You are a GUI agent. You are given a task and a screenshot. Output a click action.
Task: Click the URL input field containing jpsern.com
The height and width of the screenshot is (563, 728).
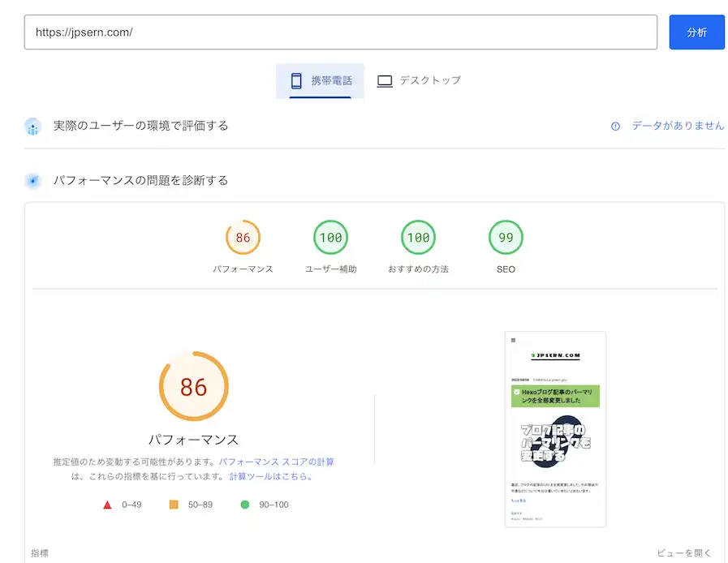coord(341,32)
